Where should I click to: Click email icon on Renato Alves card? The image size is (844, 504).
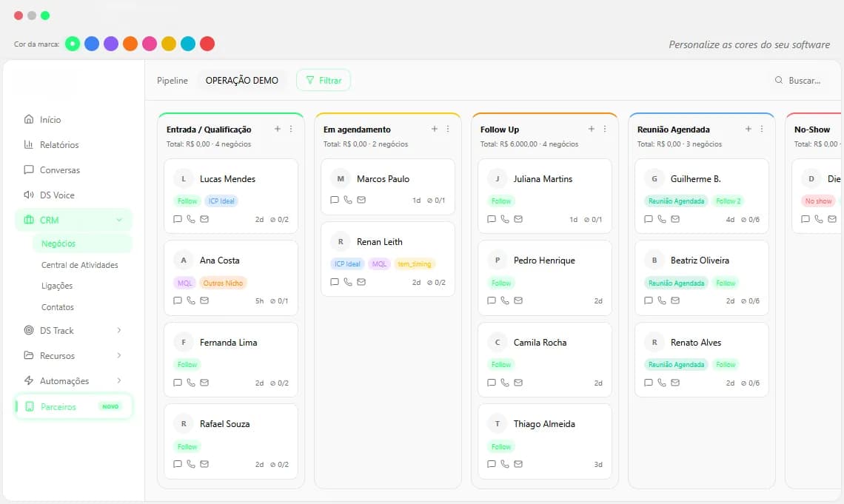[x=675, y=383]
